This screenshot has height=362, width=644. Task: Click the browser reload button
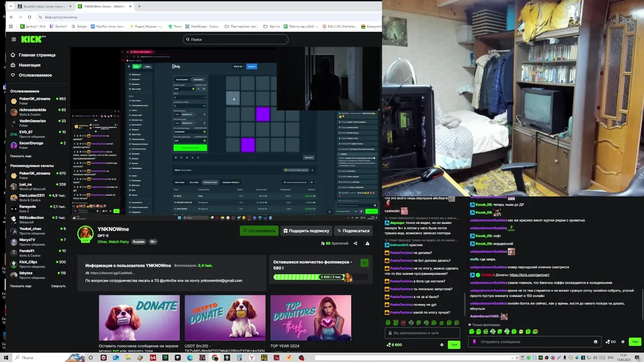[29, 17]
